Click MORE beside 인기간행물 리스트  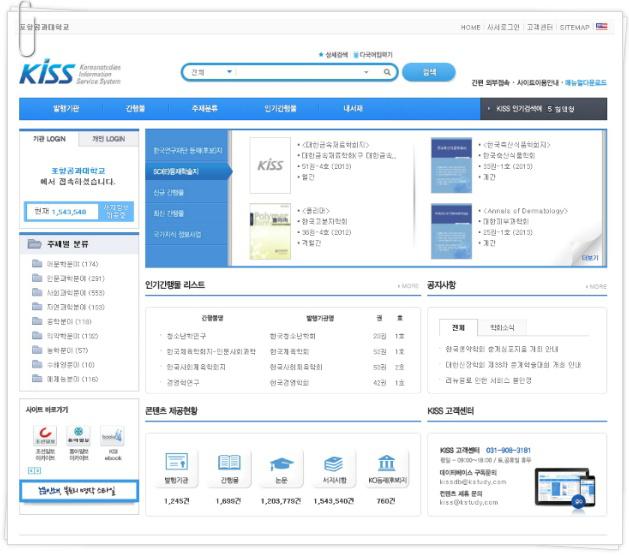click(408, 286)
